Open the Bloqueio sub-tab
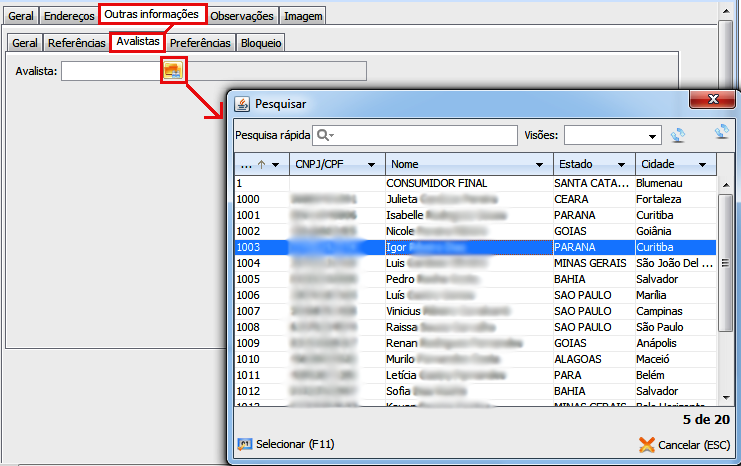The image size is (741, 466). (261, 43)
